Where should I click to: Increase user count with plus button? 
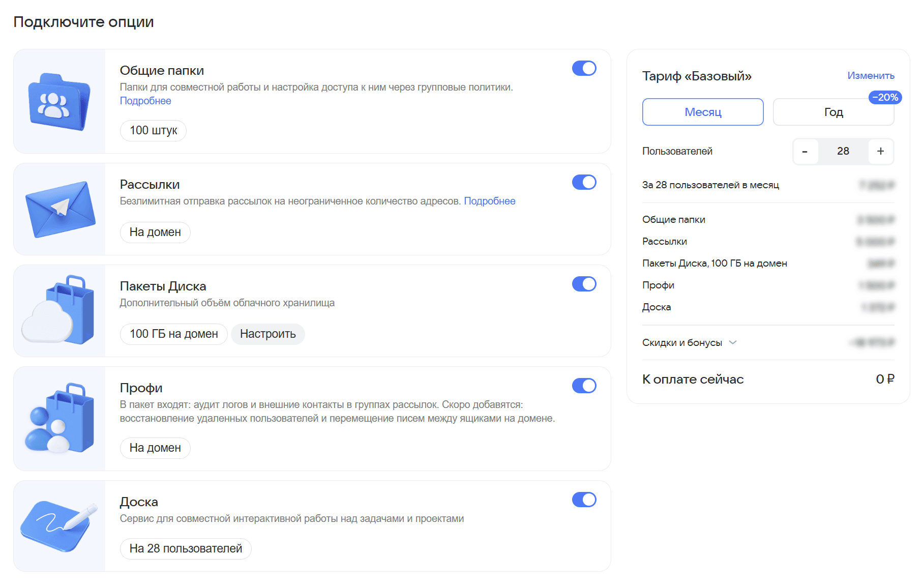click(x=881, y=152)
